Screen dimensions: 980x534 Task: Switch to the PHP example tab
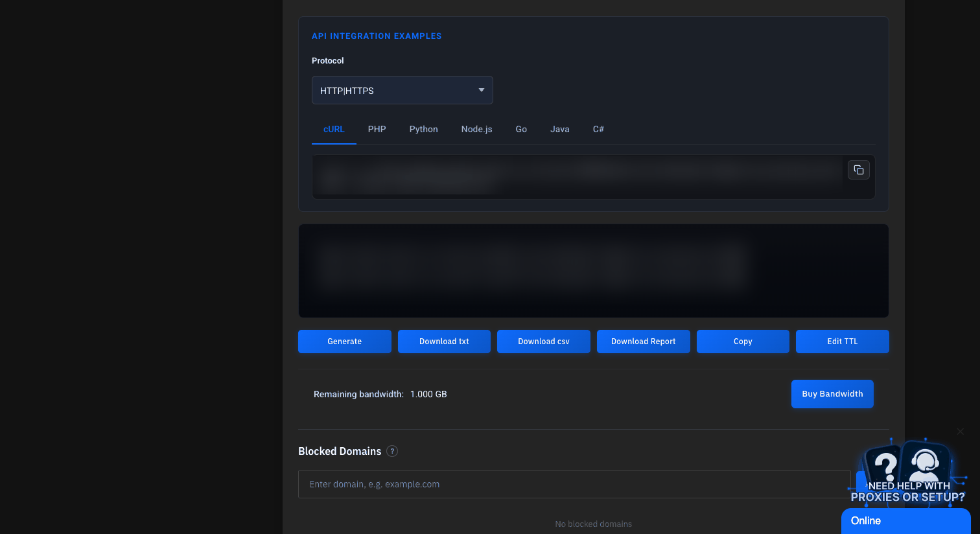pos(377,129)
